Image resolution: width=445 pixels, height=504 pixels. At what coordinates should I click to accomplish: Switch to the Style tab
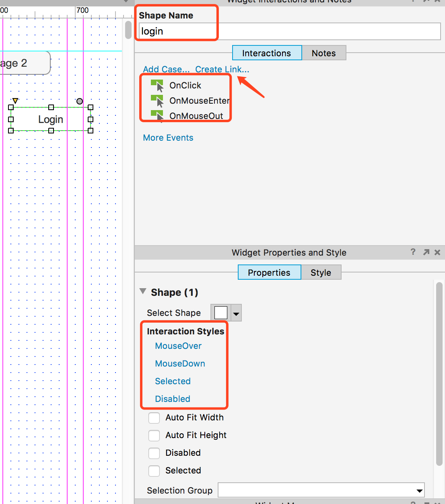(x=321, y=272)
